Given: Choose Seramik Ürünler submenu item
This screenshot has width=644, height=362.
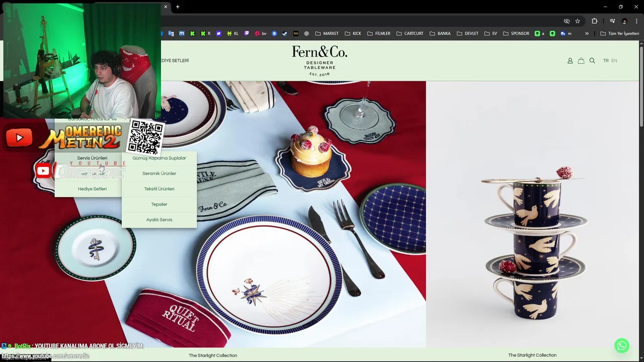Looking at the screenshot, I should pos(159,173).
